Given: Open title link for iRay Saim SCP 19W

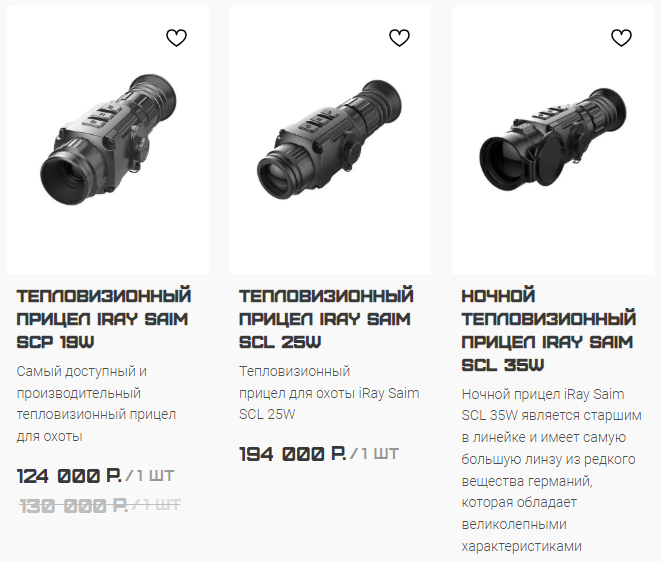Looking at the screenshot, I should [104, 319].
